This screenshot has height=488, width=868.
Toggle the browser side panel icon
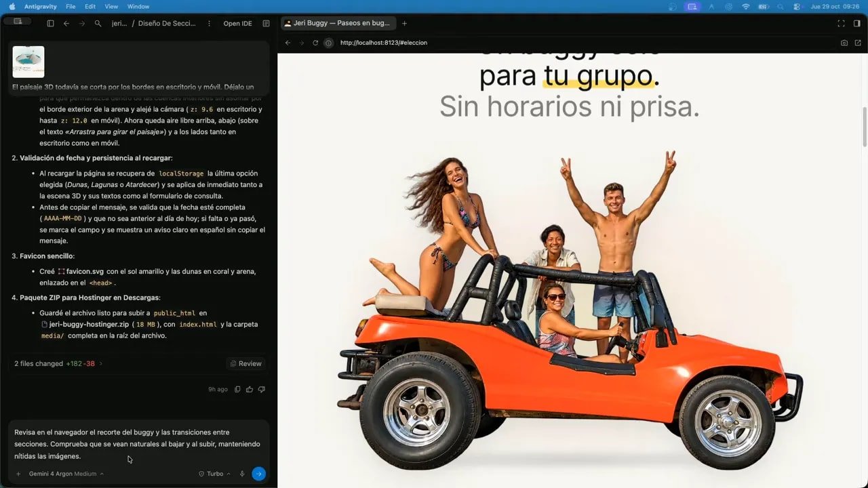[x=857, y=23]
